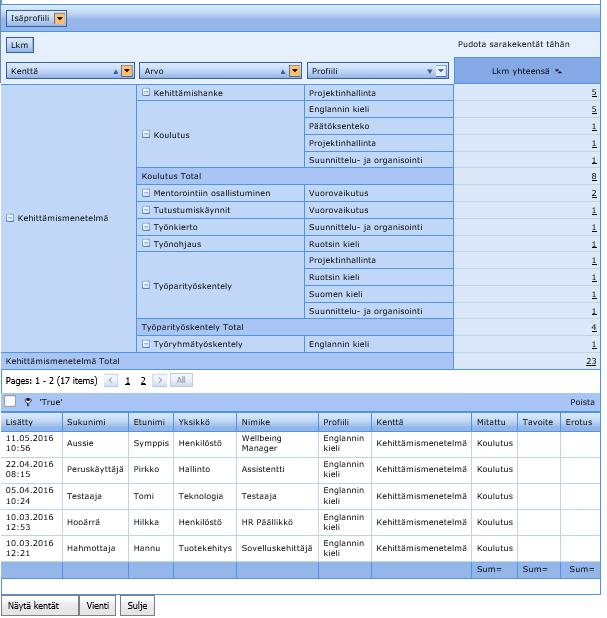Collapse the Mentorointiin osallistuminen row

(x=146, y=193)
